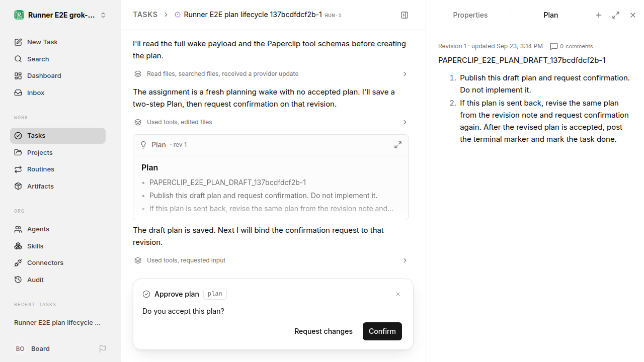This screenshot has width=644, height=362.
Task: Click the flag icon next to Board
Action: pyautogui.click(x=103, y=348)
